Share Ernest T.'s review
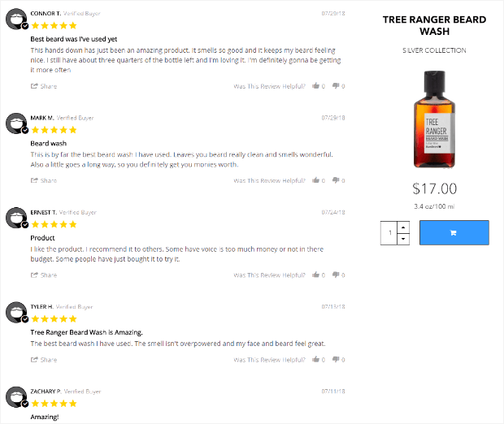Image resolution: width=504 pixels, height=424 pixels. click(x=44, y=275)
